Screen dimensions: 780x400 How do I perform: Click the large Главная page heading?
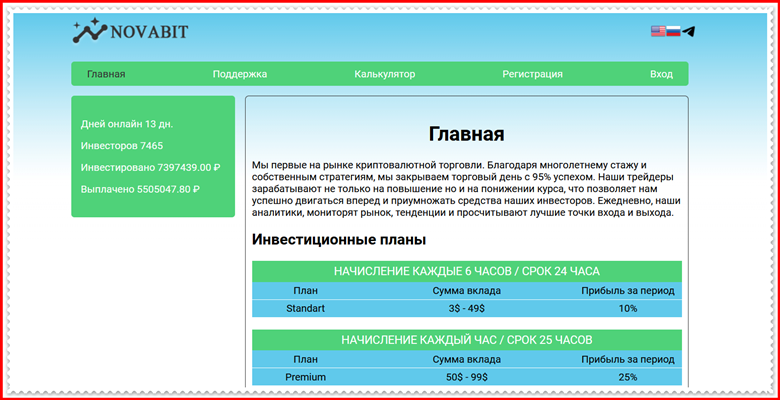[467, 134]
